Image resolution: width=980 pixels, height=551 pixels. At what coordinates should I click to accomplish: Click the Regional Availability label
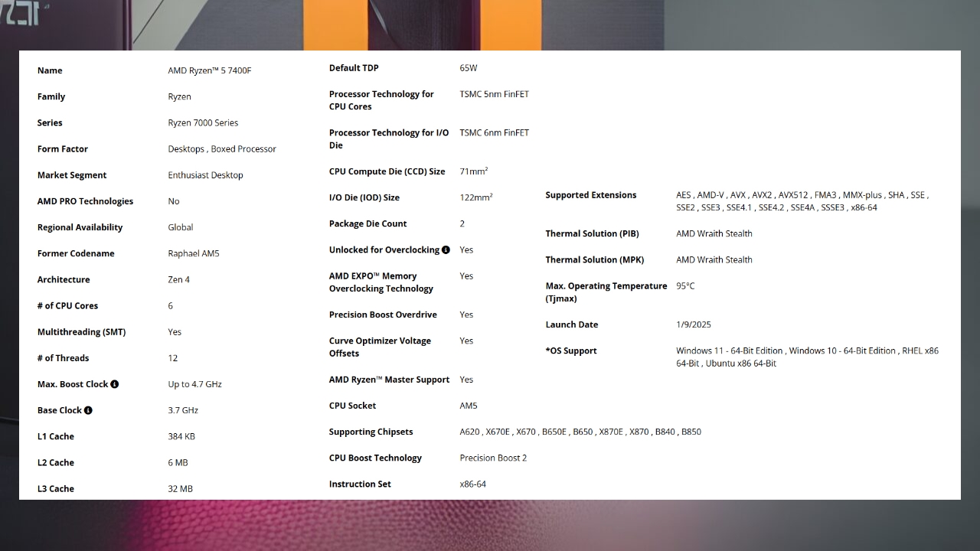tap(80, 227)
